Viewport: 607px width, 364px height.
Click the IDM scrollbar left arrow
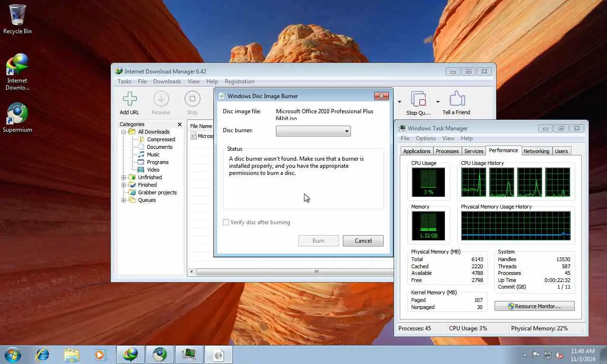[x=192, y=272]
